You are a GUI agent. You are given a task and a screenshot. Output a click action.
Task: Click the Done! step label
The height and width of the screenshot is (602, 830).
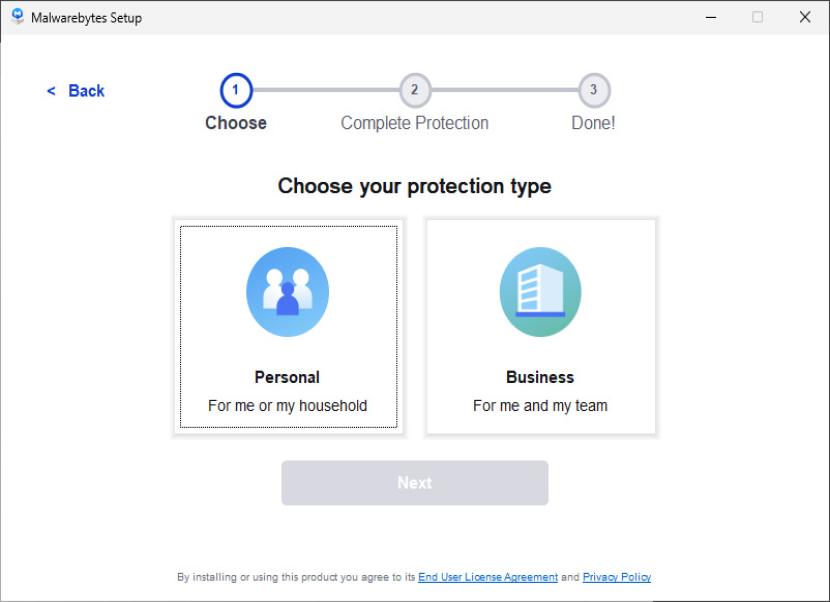tap(593, 123)
